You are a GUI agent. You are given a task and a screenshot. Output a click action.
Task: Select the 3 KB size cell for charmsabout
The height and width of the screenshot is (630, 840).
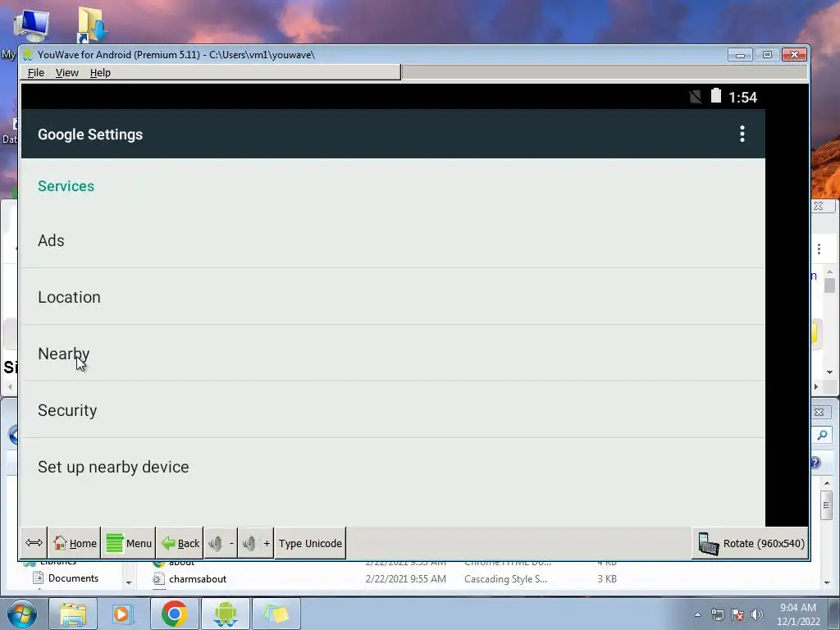[607, 578]
